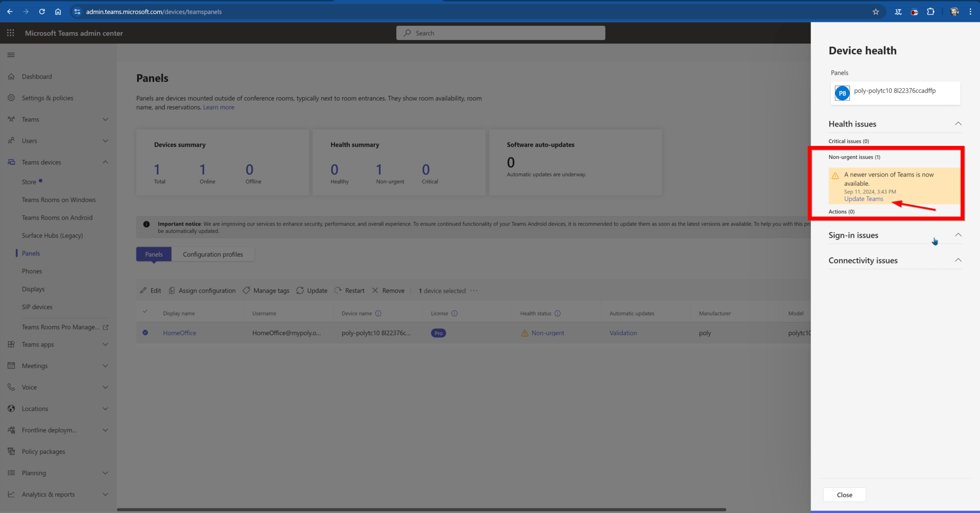Image resolution: width=980 pixels, height=513 pixels.
Task: Collapse the Sign-in issues section
Action: [x=958, y=235]
